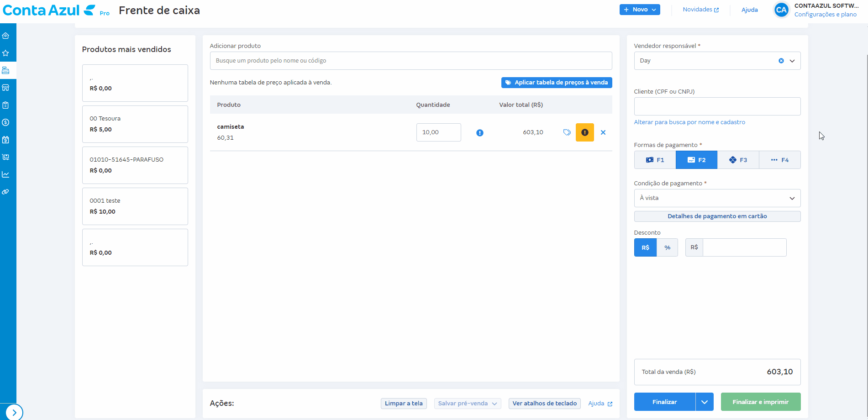This screenshot has width=868, height=420.
Task: Switch the discount type to percent
Action: [667, 247]
